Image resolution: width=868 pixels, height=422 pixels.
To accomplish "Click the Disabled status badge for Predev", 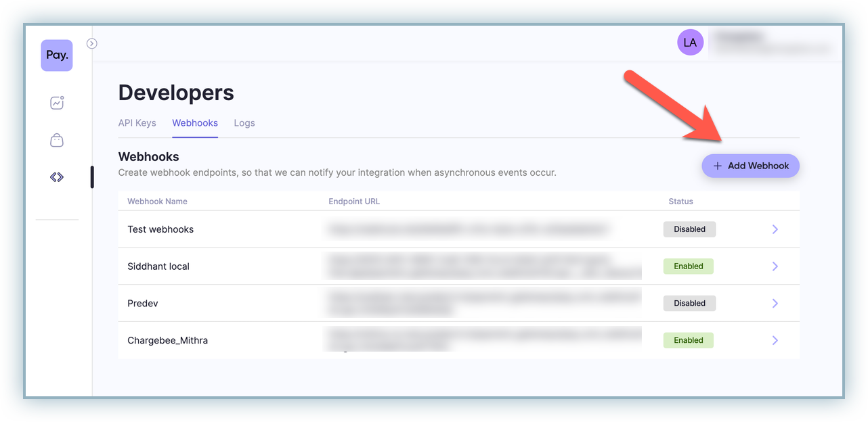I will (689, 304).
